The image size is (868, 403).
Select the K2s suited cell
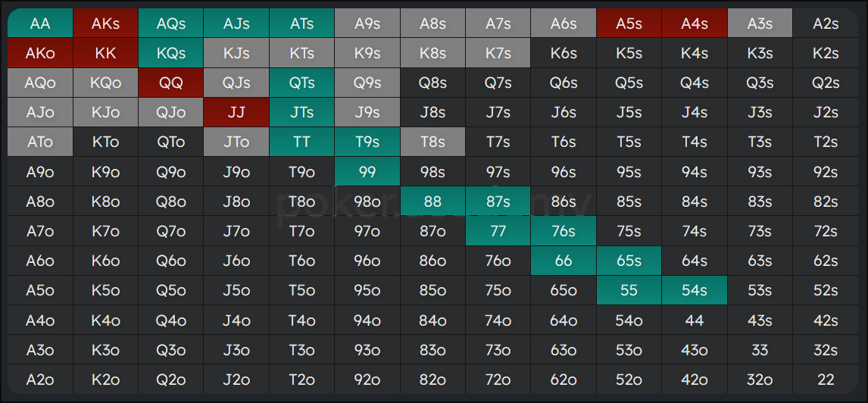[826, 53]
